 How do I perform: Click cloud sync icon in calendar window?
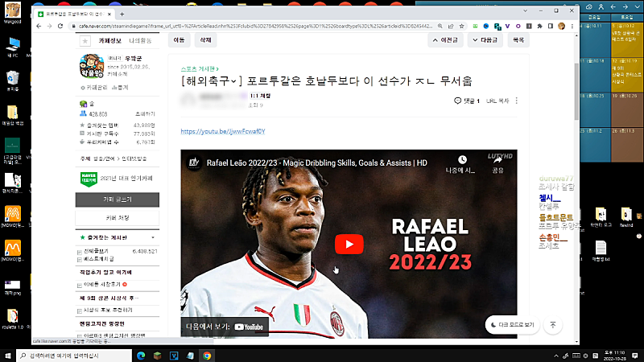click(589, 7)
